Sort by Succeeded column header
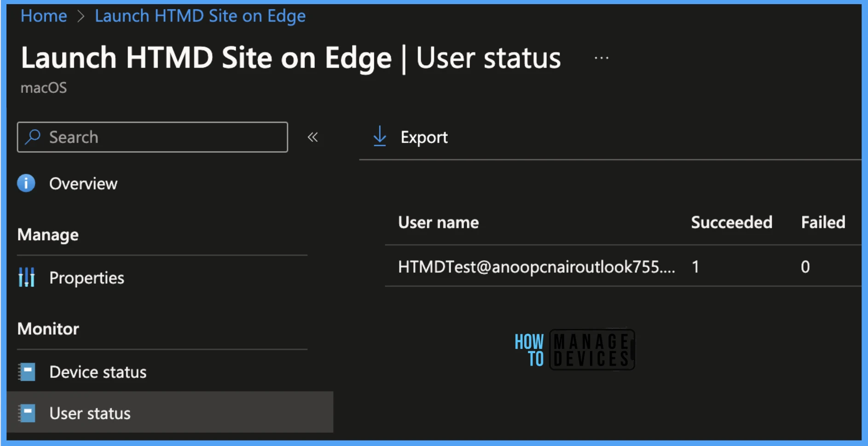868x446 pixels. point(732,223)
